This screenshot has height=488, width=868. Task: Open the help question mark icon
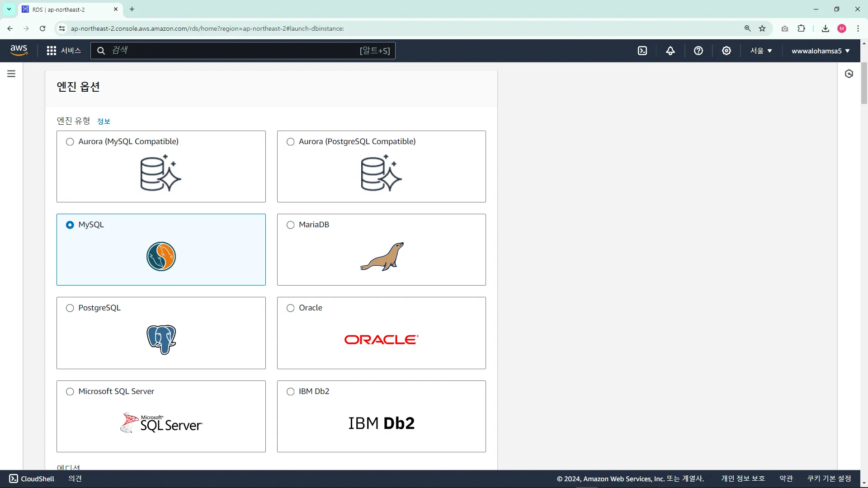point(698,51)
